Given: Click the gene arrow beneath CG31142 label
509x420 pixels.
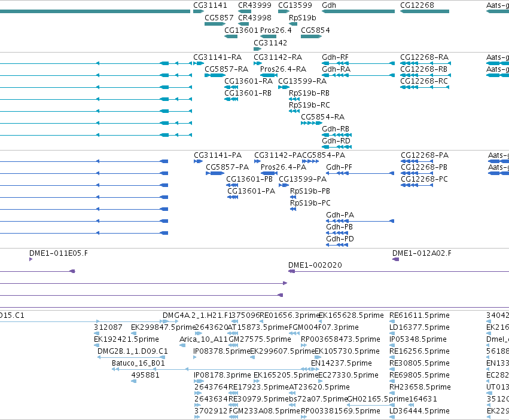Looking at the screenshot, I should 257,49.
